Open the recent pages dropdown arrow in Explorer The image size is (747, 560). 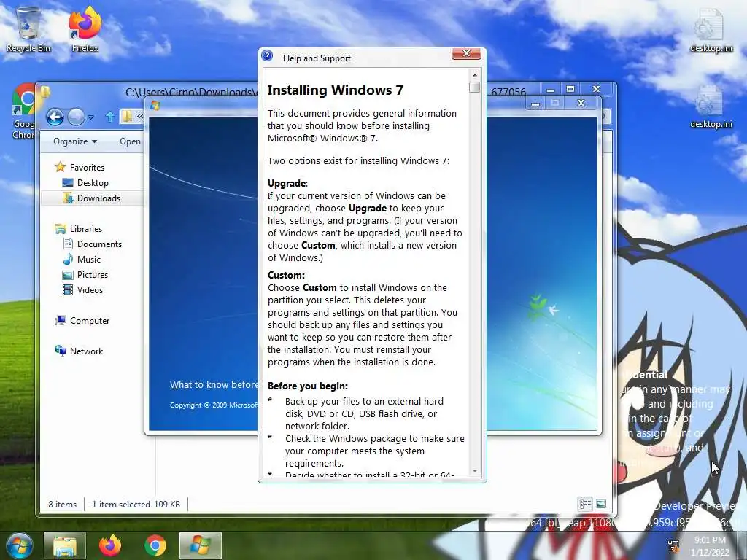91,117
